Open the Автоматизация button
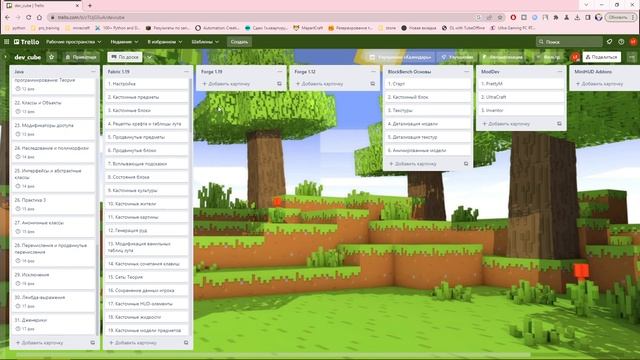640x360 pixels. 502,57
